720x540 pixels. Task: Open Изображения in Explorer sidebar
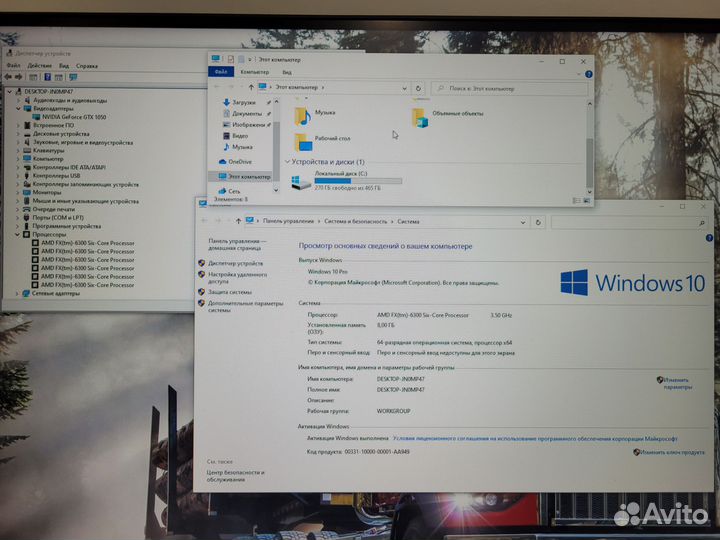pyautogui.click(x=248, y=124)
